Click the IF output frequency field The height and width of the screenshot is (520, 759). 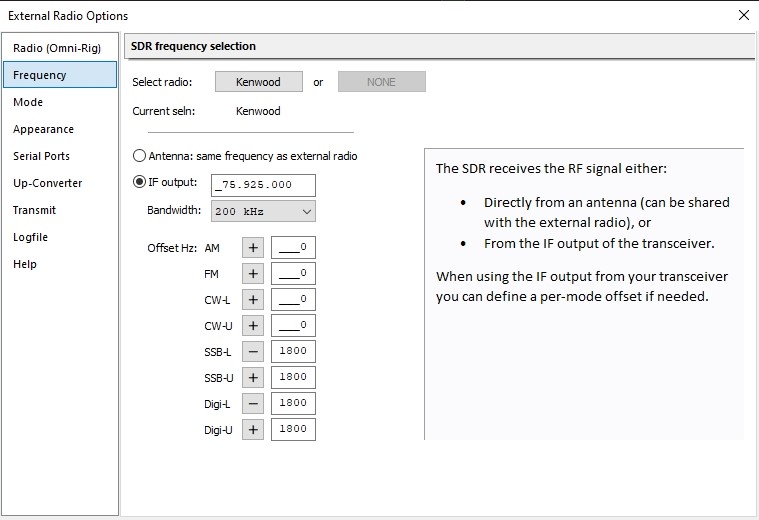[264, 185]
